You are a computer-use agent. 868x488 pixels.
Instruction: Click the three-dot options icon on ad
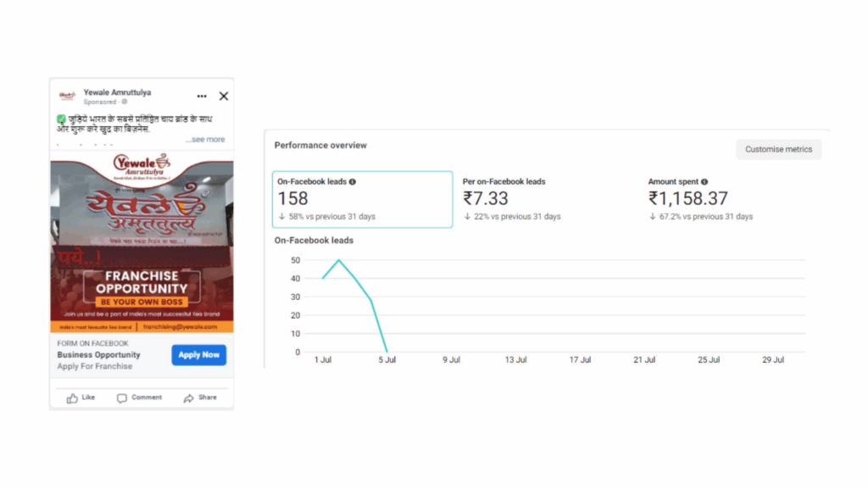pos(202,97)
